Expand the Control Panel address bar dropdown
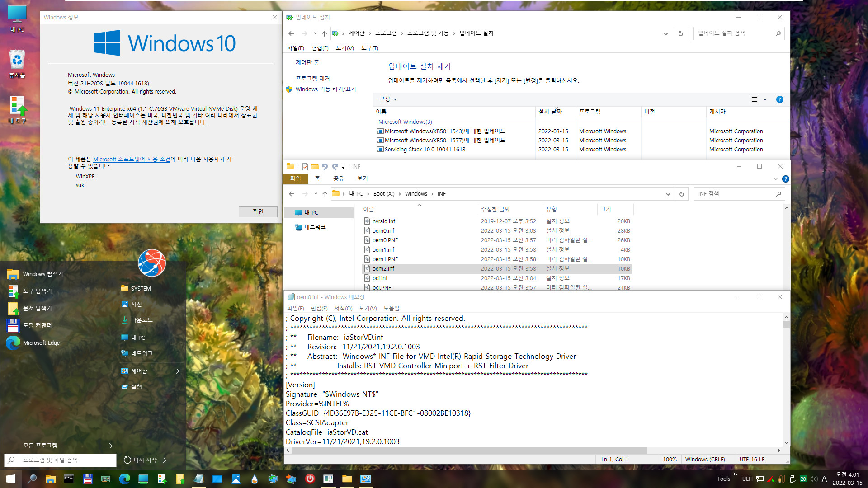Image resolution: width=868 pixels, height=488 pixels. tap(665, 33)
